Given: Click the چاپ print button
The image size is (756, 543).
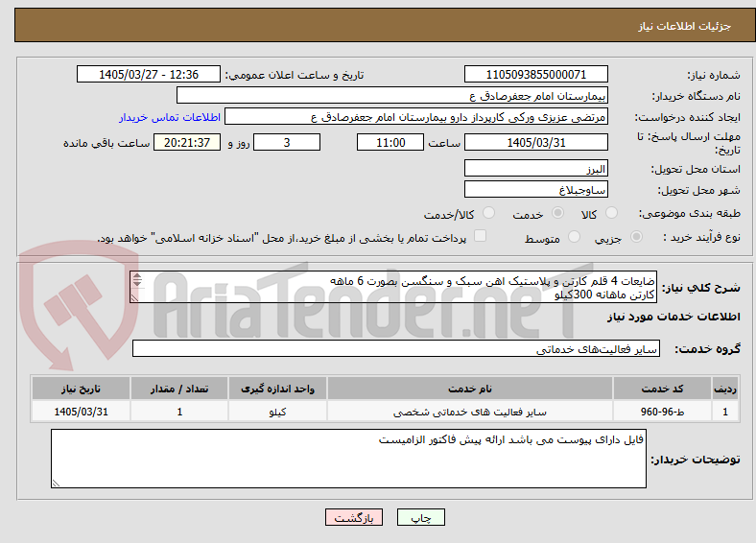Looking at the screenshot, I should click(420, 517).
